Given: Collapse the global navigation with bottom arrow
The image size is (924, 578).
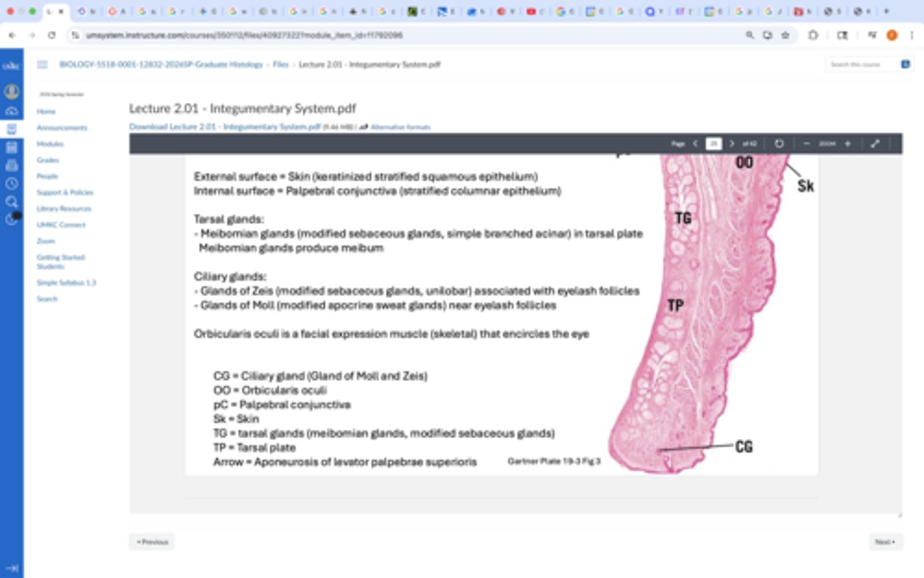Looking at the screenshot, I should coord(12,568).
